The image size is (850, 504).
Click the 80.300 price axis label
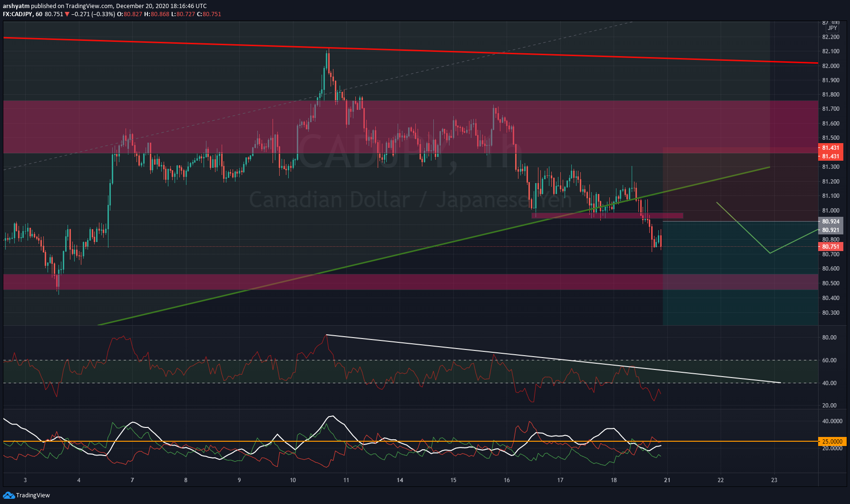click(x=830, y=313)
